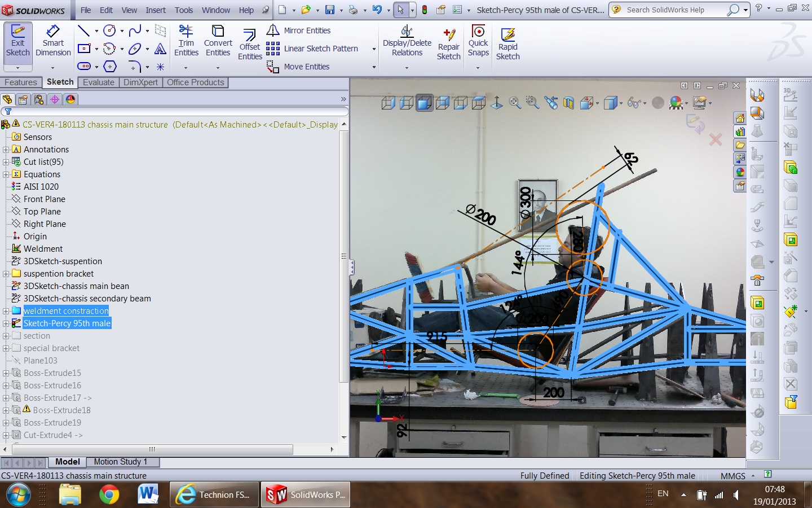Open the Insert menu

[156, 10]
